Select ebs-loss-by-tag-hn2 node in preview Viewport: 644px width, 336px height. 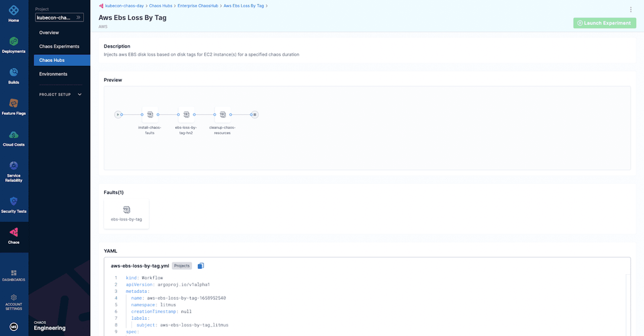tap(186, 115)
